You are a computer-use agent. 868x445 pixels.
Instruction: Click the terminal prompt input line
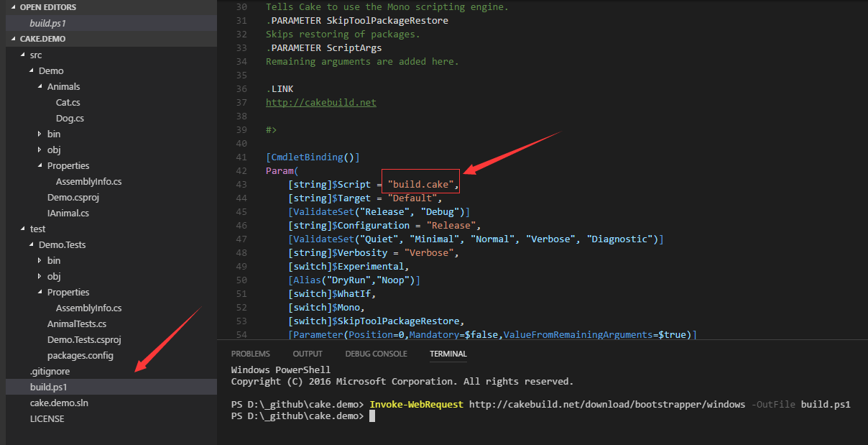(x=372, y=416)
